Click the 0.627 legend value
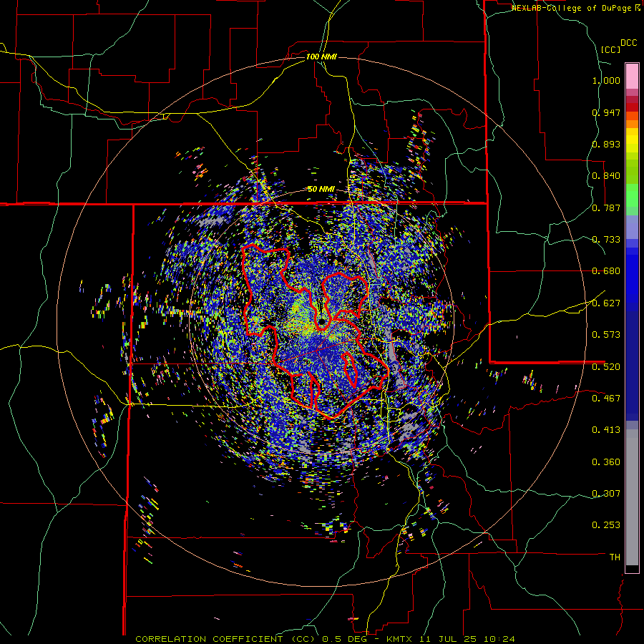Viewport: 644px width, 644px height. [606, 303]
